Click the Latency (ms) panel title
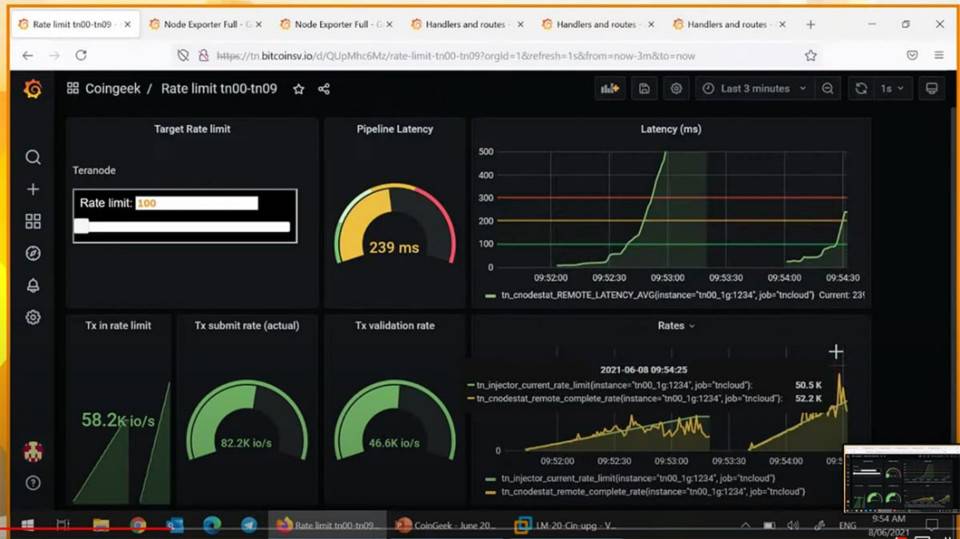 (671, 129)
